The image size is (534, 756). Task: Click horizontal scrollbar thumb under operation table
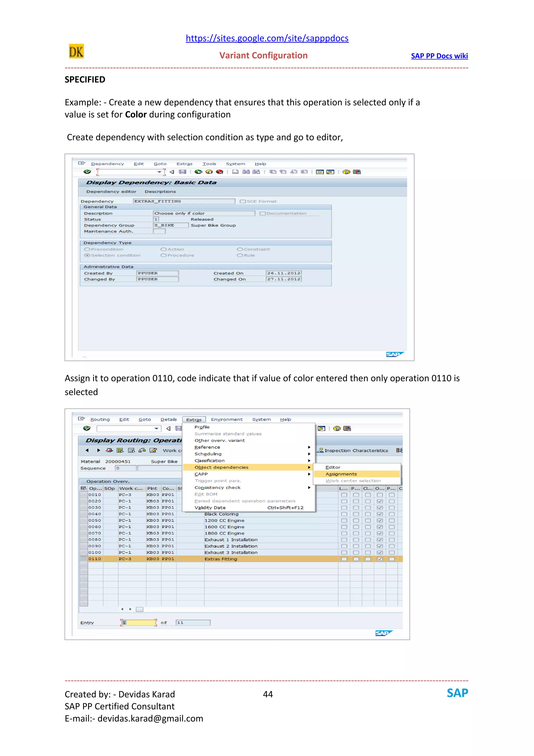coord(139,609)
